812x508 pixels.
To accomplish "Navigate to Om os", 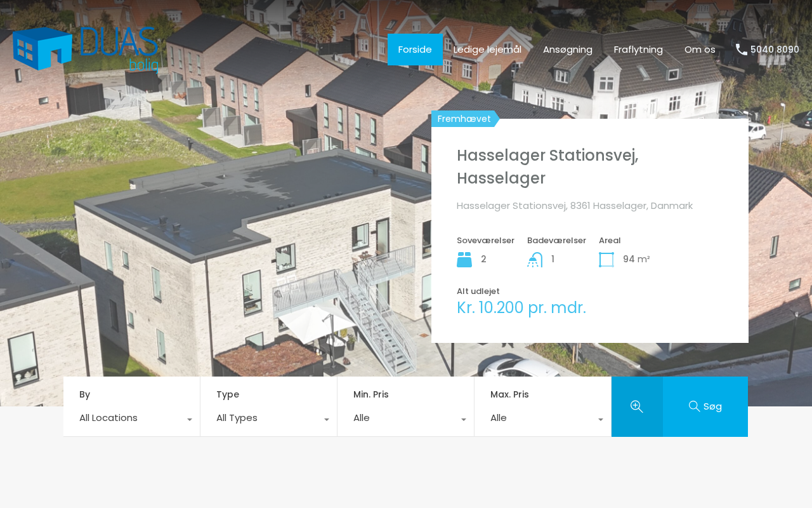I will click(700, 50).
